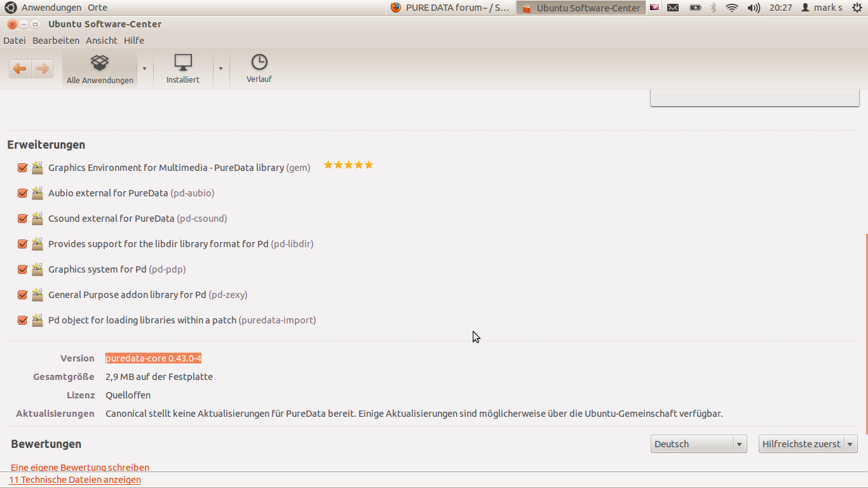Go back with the left arrow button
This screenshot has height=488, width=868.
tap(20, 69)
